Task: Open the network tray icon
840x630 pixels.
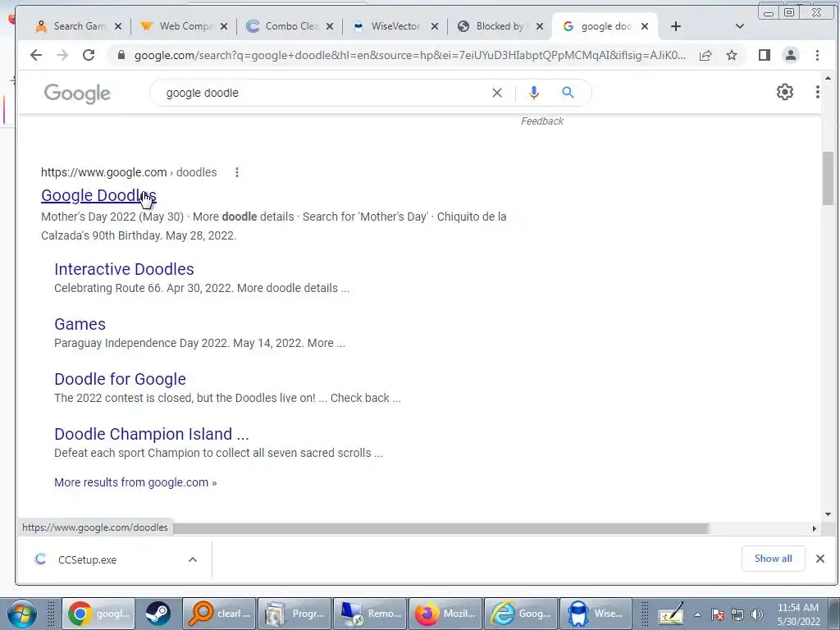Action: [x=737, y=614]
